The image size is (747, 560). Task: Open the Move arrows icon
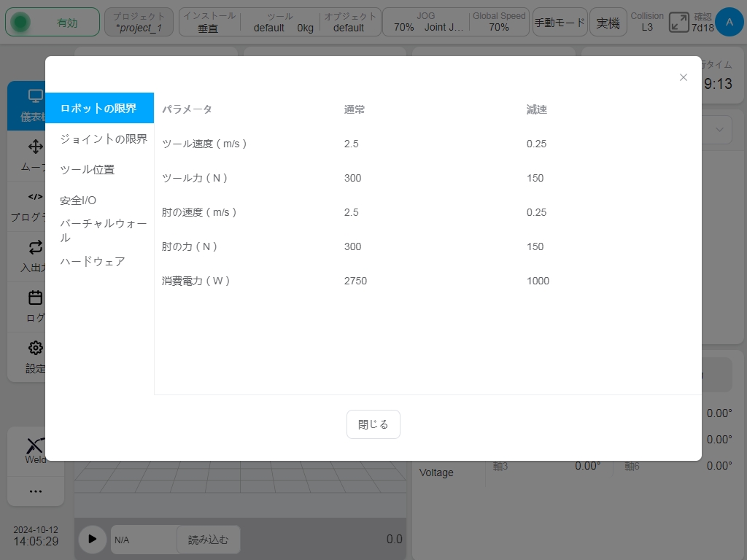click(x=35, y=147)
